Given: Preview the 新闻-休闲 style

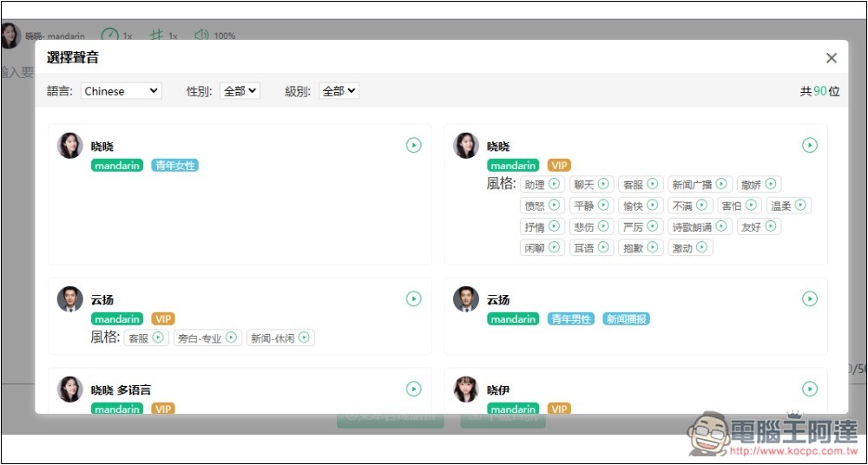Looking at the screenshot, I should [304, 337].
